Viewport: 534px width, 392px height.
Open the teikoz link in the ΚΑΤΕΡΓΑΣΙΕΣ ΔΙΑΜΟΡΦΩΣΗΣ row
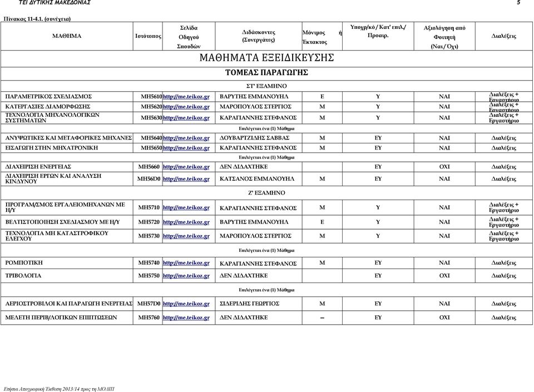186,107
